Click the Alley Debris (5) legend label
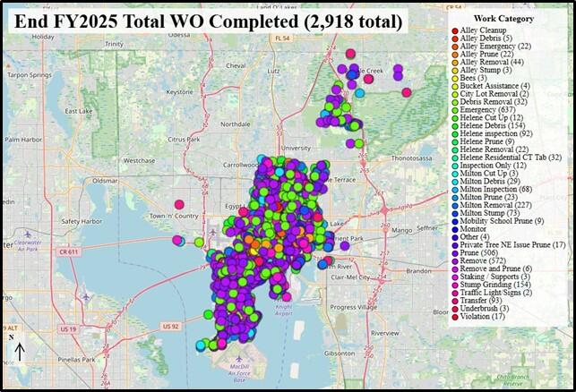This screenshot has height=392, width=576. (x=486, y=38)
